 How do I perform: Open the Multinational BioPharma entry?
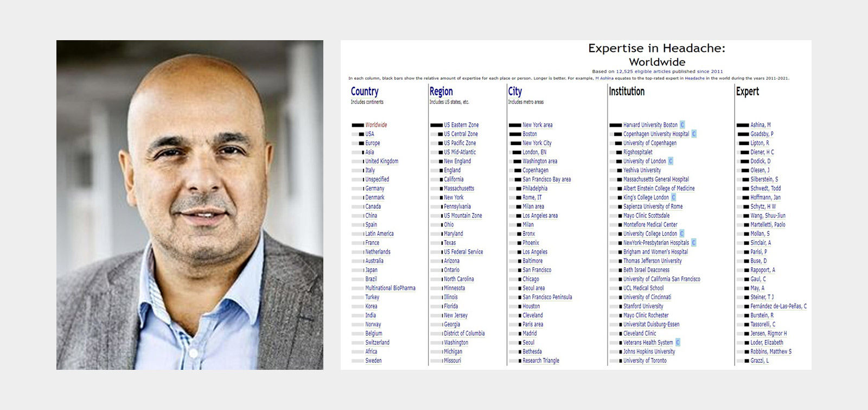point(391,288)
